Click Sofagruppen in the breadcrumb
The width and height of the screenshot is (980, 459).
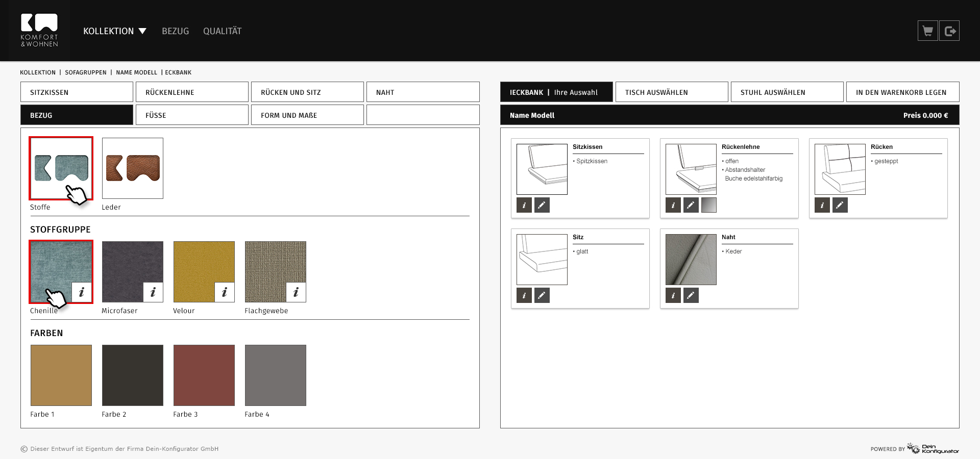(x=86, y=72)
